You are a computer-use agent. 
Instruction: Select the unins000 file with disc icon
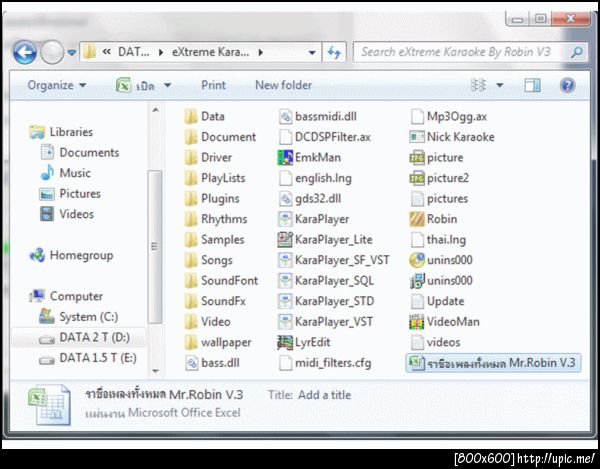[441, 260]
